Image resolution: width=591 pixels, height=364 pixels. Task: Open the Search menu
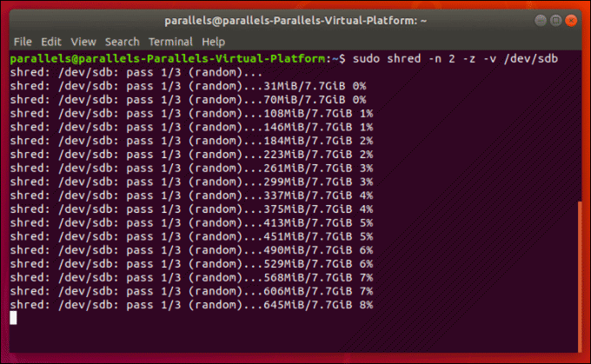(123, 42)
